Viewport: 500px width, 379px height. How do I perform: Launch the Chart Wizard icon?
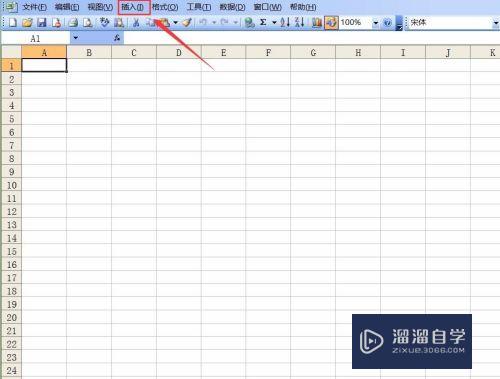tap(317, 23)
